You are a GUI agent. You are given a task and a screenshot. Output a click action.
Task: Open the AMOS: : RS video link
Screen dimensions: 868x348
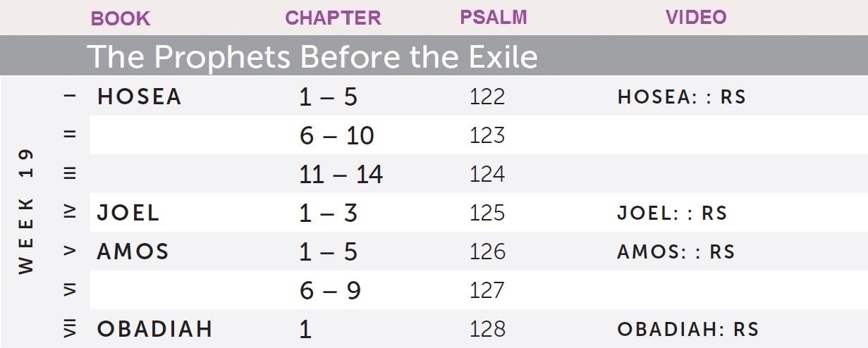[676, 251]
